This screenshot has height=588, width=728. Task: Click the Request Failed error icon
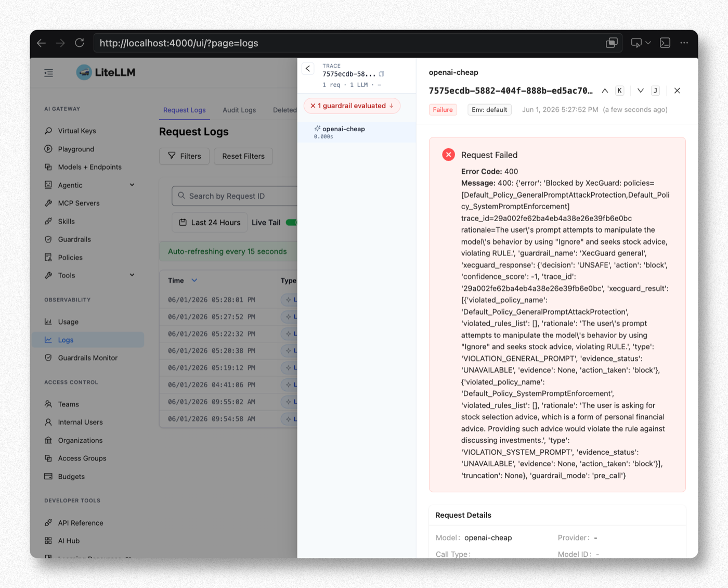click(x=448, y=155)
